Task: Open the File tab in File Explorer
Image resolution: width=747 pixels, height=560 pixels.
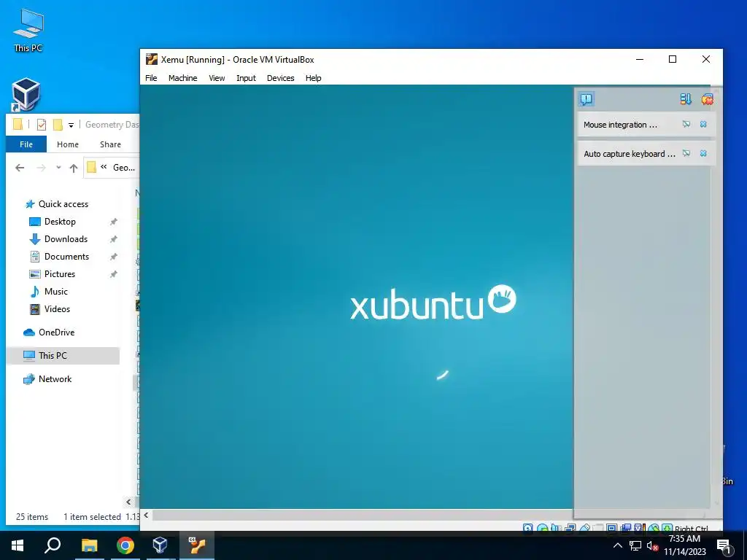Action: pyautogui.click(x=26, y=144)
